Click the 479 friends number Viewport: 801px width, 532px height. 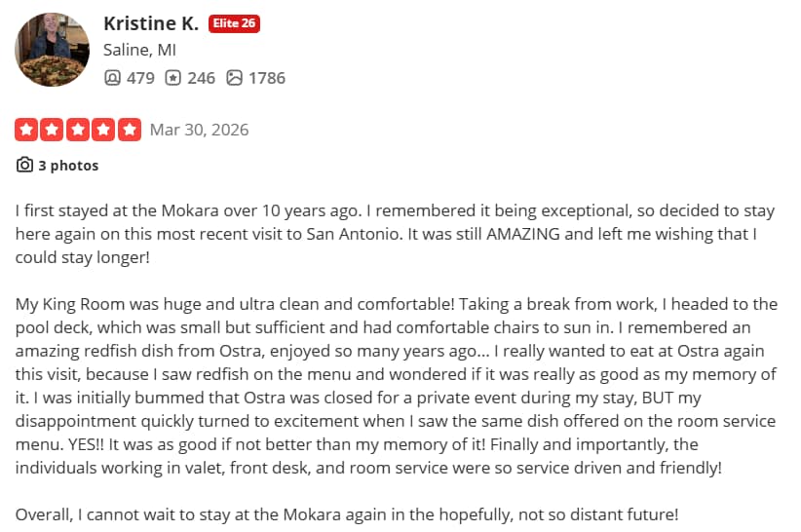pos(140,78)
